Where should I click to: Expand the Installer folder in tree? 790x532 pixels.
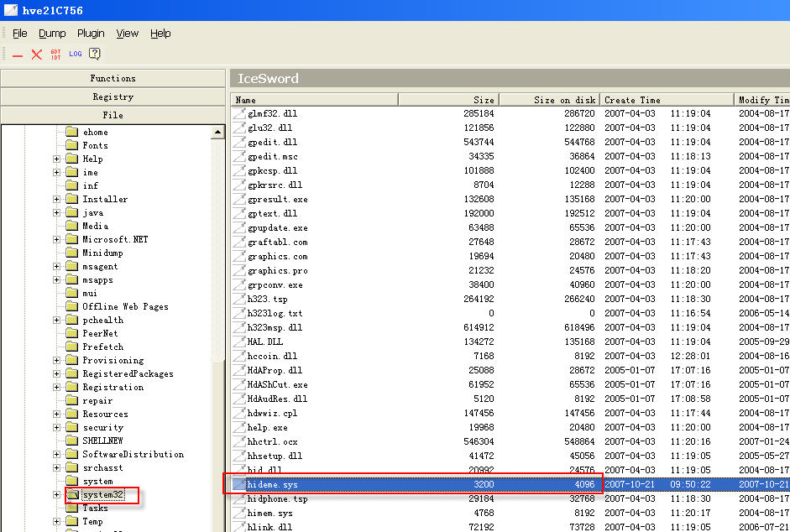coord(56,200)
